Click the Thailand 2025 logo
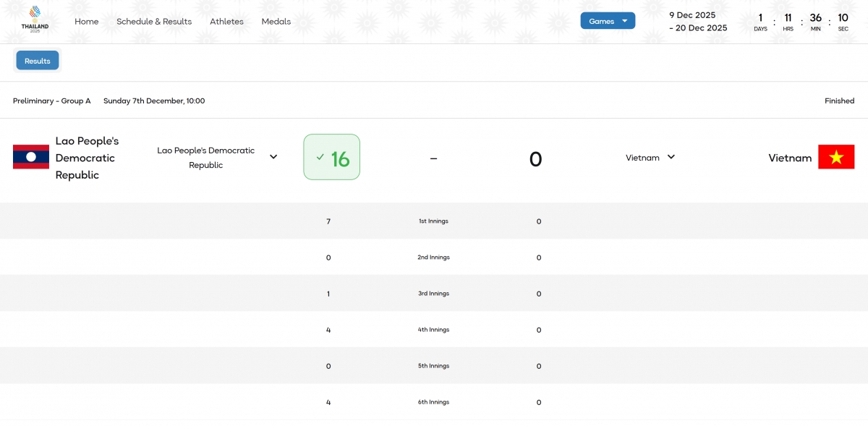 tap(35, 20)
